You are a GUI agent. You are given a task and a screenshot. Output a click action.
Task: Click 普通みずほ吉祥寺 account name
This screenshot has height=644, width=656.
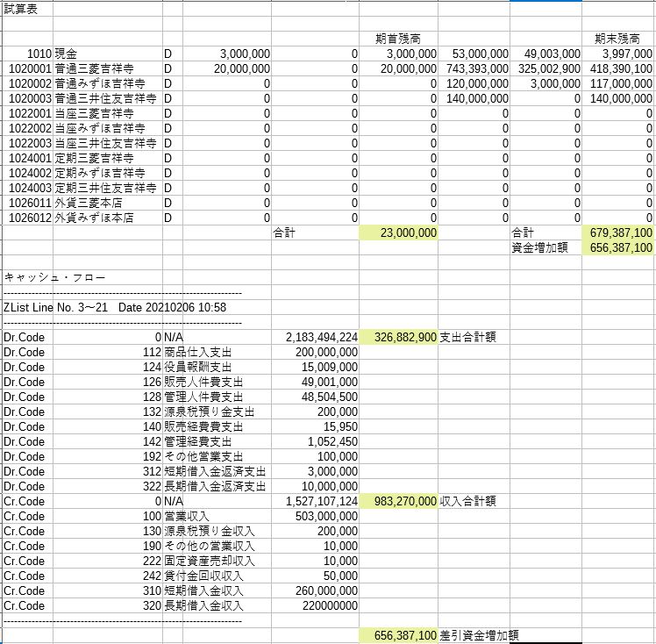[x=100, y=83]
